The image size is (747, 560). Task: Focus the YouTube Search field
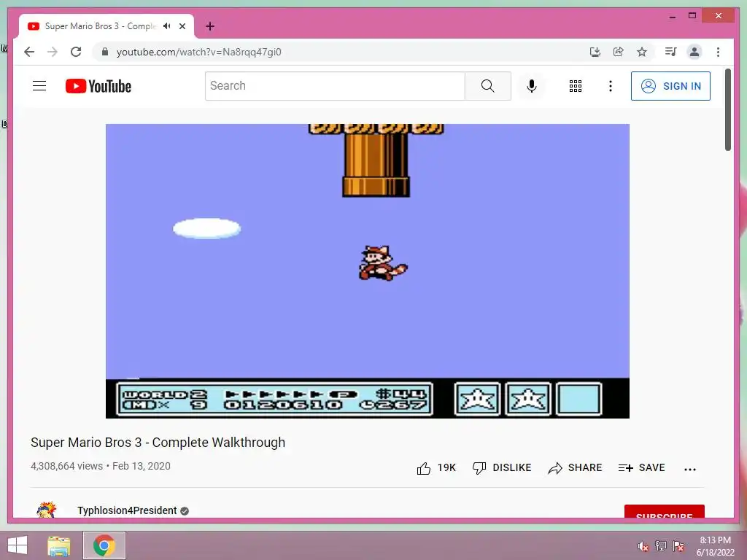click(x=335, y=86)
